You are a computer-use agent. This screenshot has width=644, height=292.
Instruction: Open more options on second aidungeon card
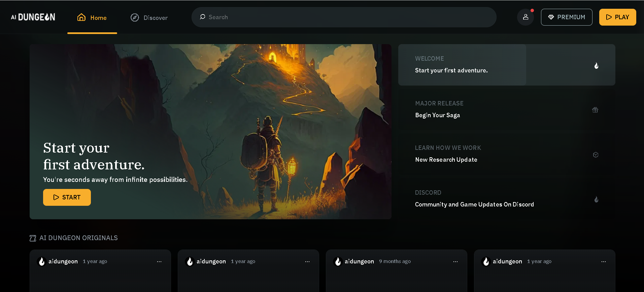[x=307, y=262]
